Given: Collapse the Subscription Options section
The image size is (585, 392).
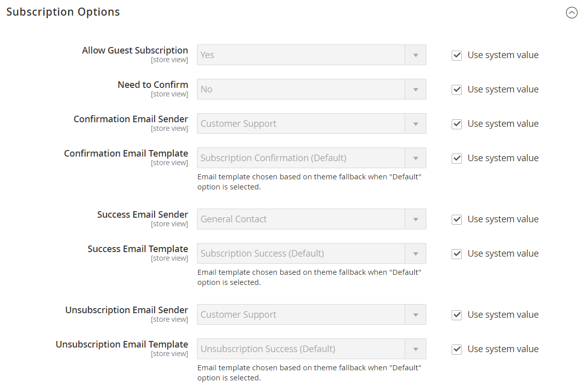Looking at the screenshot, I should coord(571,12).
